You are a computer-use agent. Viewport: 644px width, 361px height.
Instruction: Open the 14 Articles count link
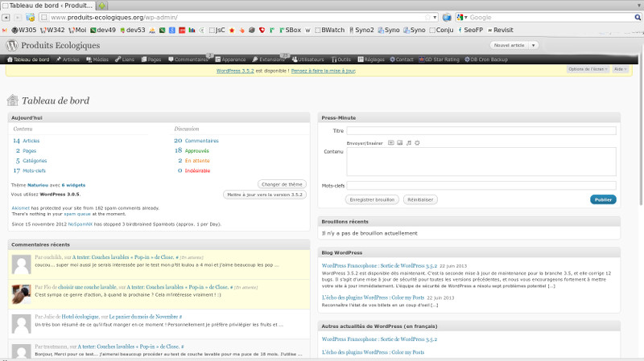27,141
